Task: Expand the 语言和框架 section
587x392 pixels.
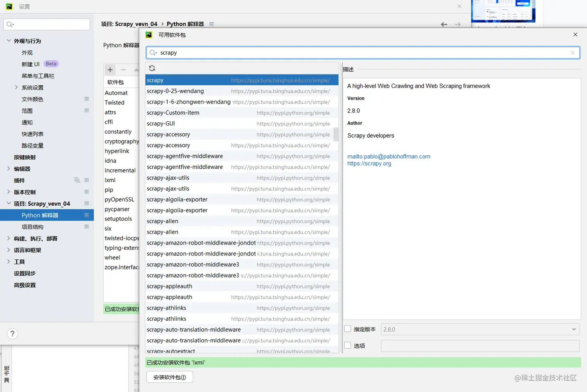Action: [9, 250]
